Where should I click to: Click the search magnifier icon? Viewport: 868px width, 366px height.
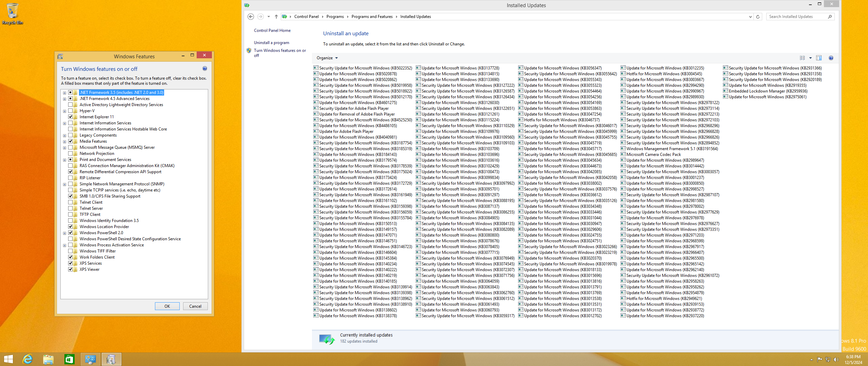[830, 17]
